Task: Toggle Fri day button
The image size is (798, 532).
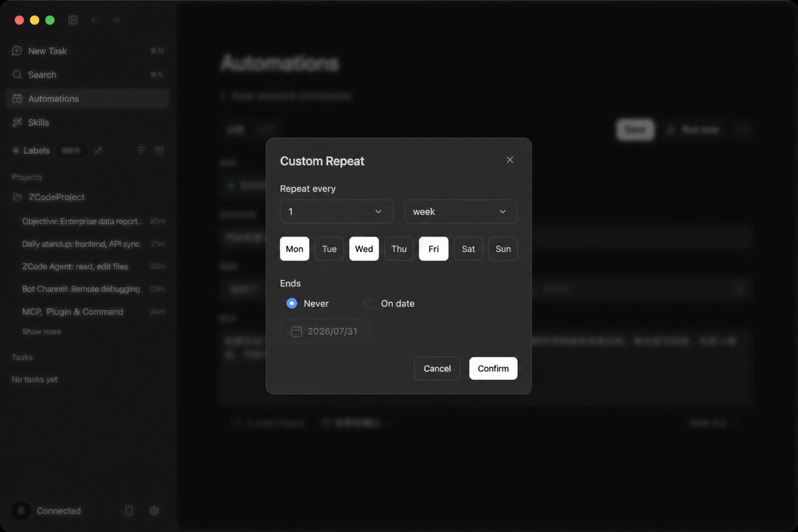Action: click(434, 249)
